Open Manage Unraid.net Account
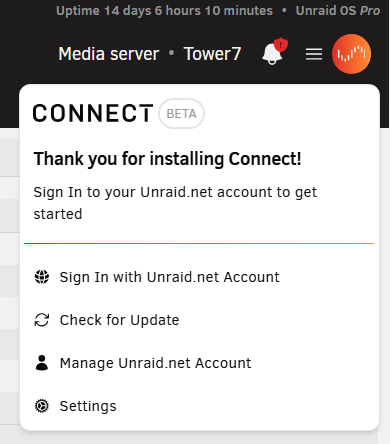Screen dimensions: 390x444 point(155,363)
